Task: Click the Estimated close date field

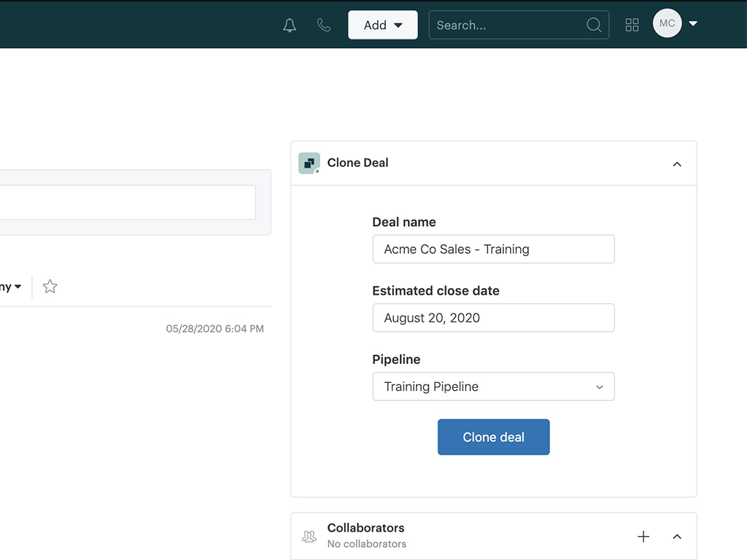Action: click(x=493, y=318)
